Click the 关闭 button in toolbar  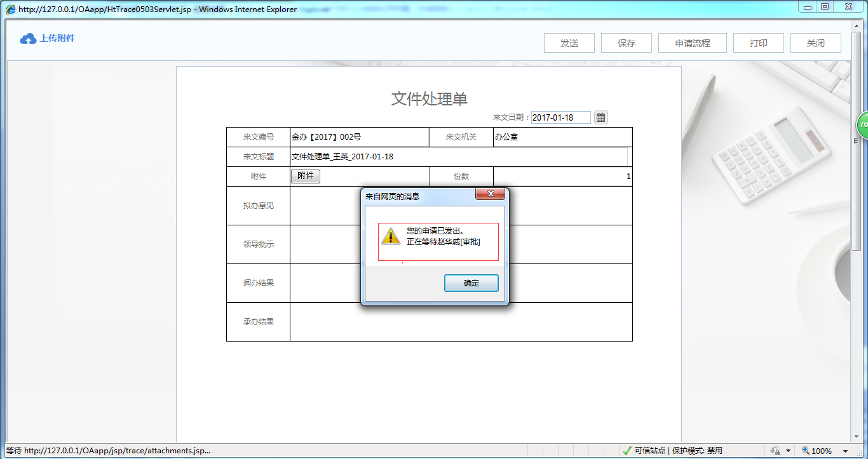tap(815, 43)
